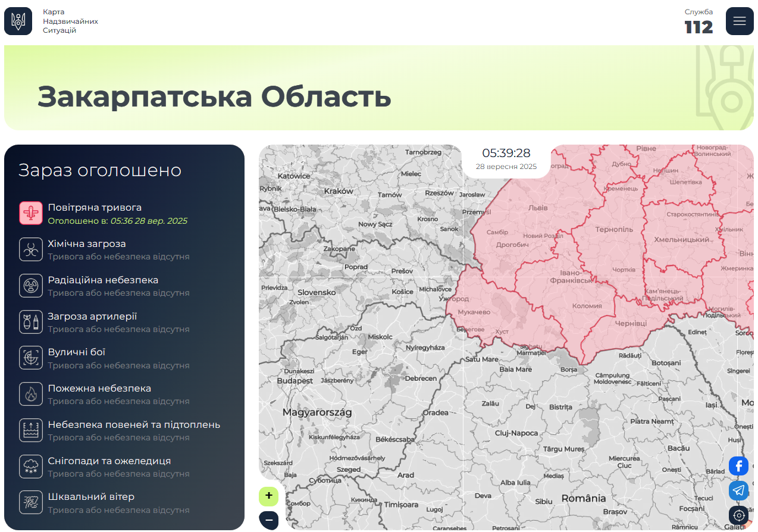The width and height of the screenshot is (758, 532).
Task: Click the air raid alert icon
Action: click(31, 213)
